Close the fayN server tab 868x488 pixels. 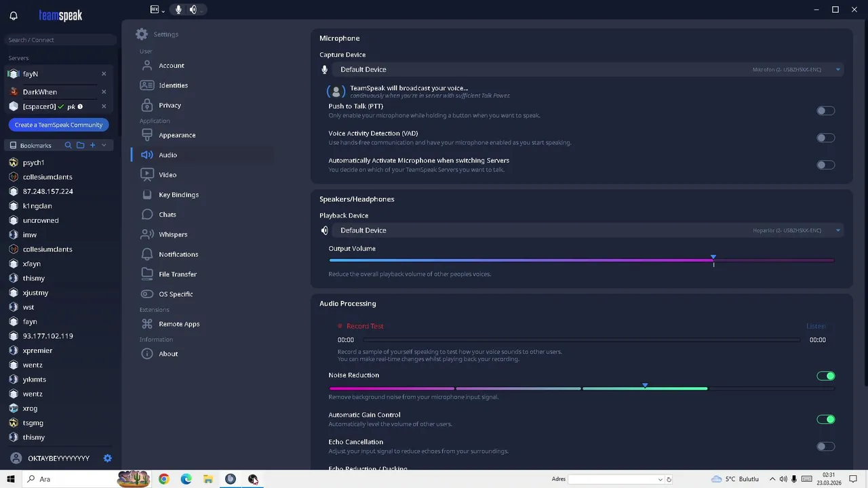click(104, 74)
